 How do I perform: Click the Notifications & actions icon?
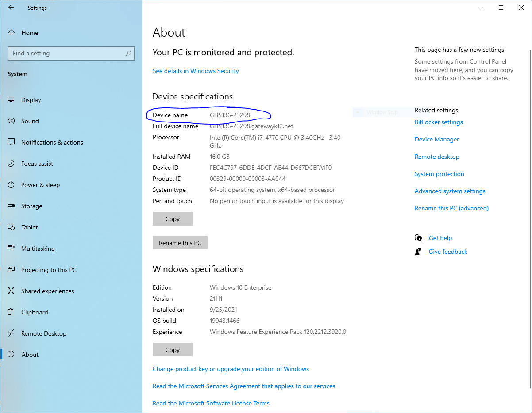pos(12,142)
